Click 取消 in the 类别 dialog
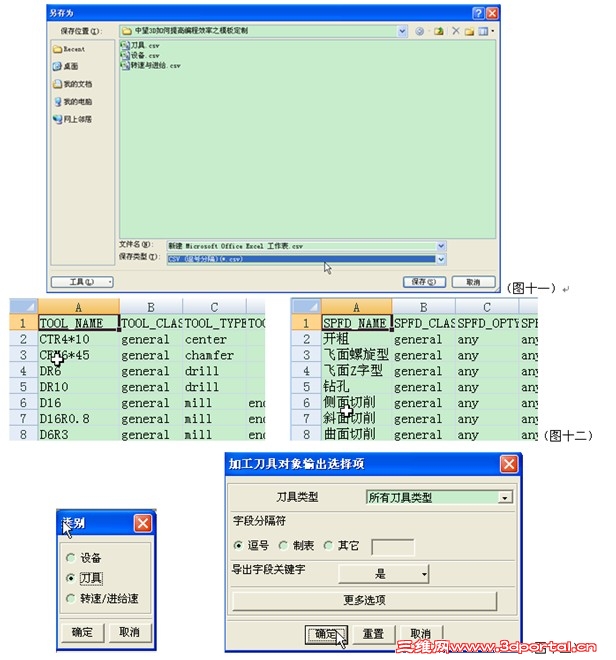Image resolution: width=616 pixels, height=660 pixels. pyautogui.click(x=129, y=632)
